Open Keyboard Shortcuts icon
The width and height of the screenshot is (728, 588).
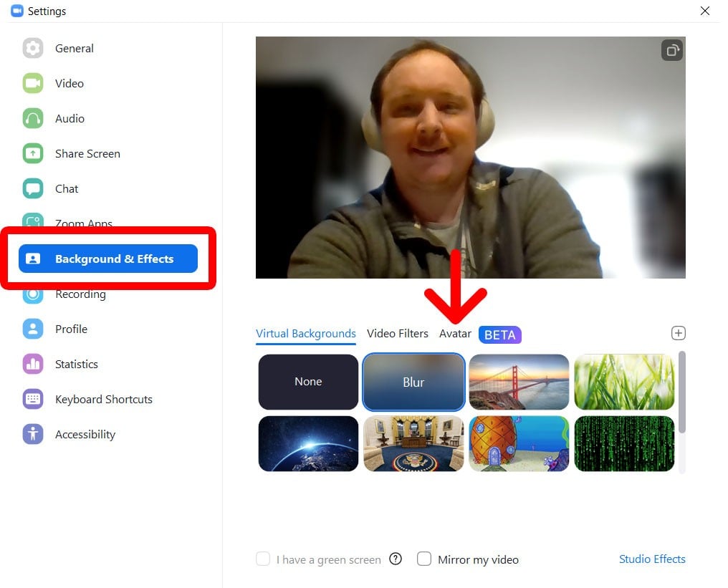click(33, 399)
